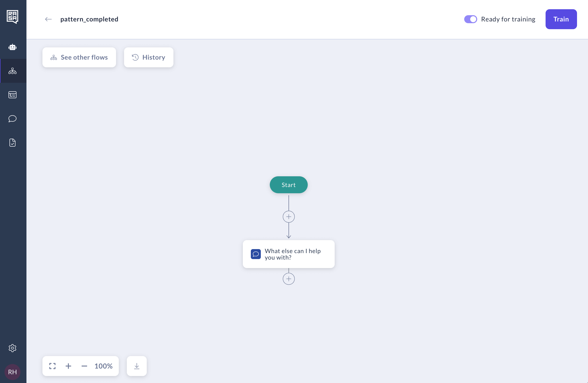Open the History panel
Viewport: 588px width, 383px height.
pos(149,57)
